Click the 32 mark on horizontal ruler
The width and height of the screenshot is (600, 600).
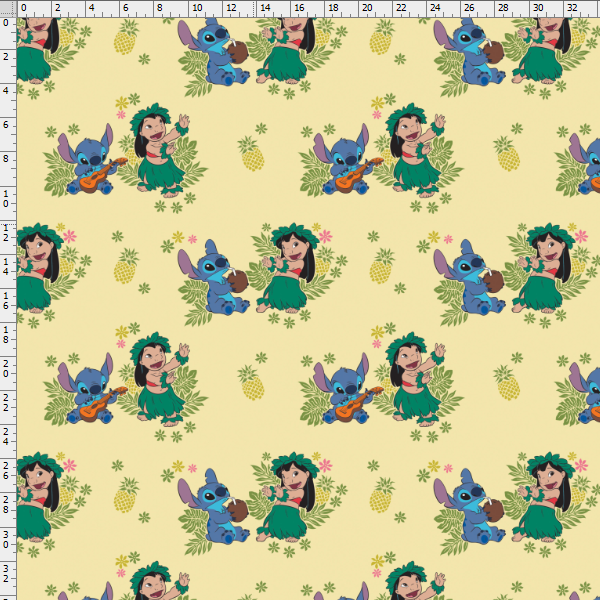(570, 7)
